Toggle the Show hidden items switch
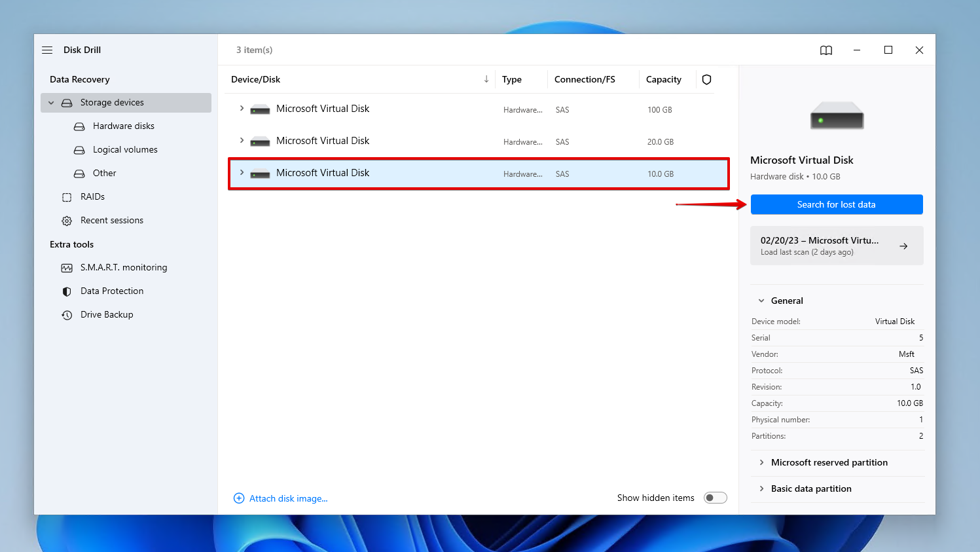Viewport: 980px width, 552px height. coord(715,498)
